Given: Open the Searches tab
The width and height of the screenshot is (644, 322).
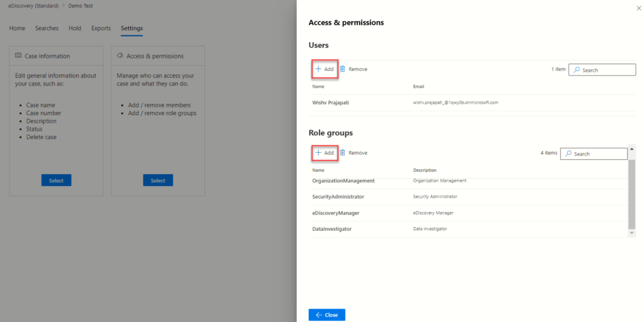Looking at the screenshot, I should [x=47, y=28].
